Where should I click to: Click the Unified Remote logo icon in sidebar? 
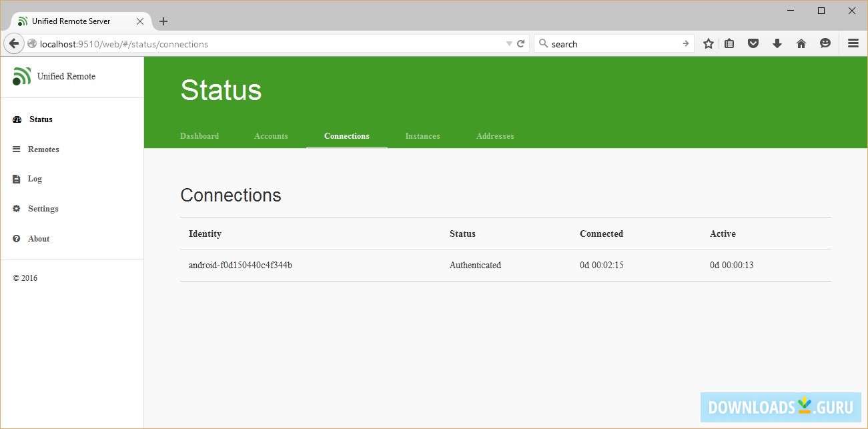(21, 76)
